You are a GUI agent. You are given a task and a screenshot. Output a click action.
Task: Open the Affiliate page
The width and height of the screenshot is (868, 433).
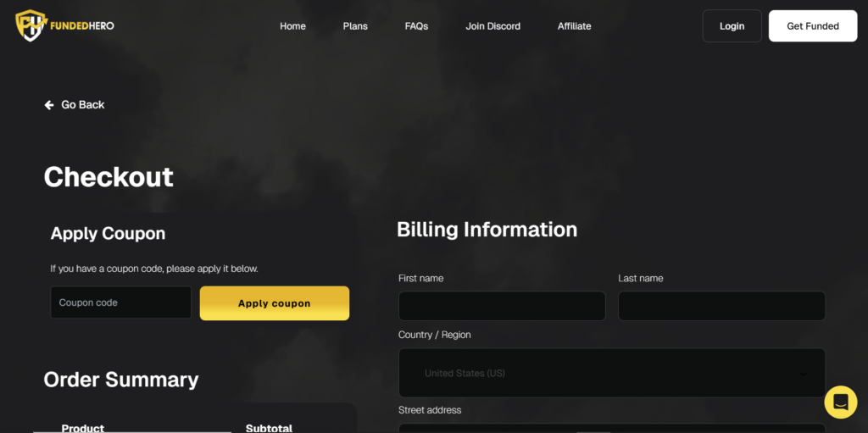(x=574, y=26)
